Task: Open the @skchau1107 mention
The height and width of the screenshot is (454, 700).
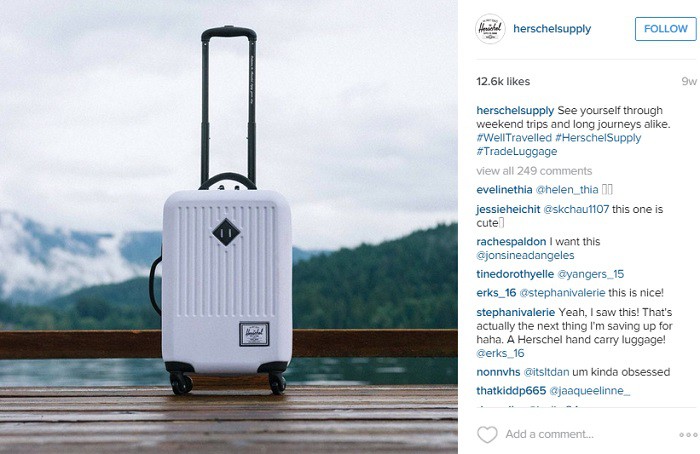Action: pos(576,209)
